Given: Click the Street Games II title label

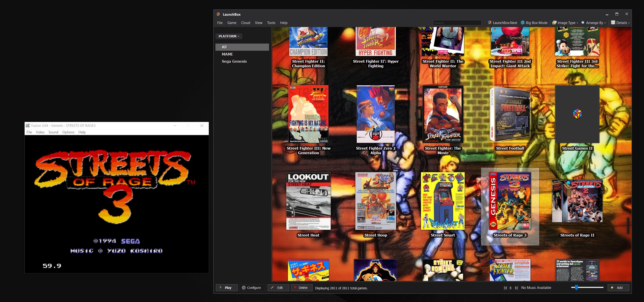Looking at the screenshot, I should pyautogui.click(x=577, y=148).
